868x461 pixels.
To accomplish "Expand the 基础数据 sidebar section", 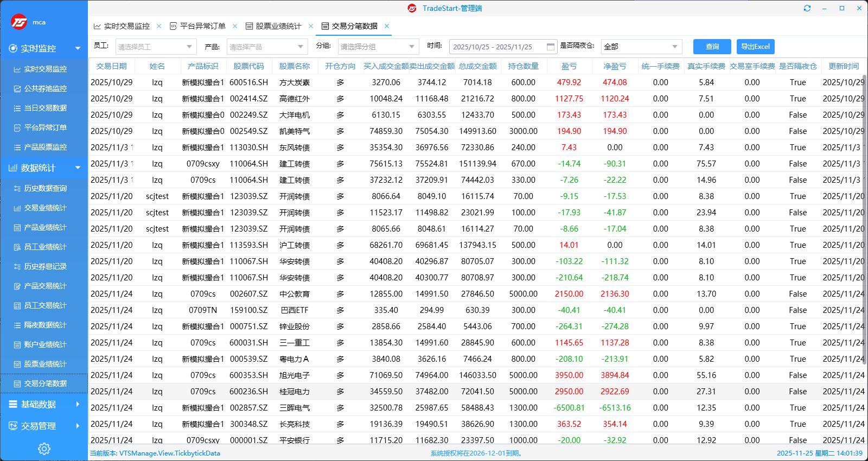I will tap(78, 404).
